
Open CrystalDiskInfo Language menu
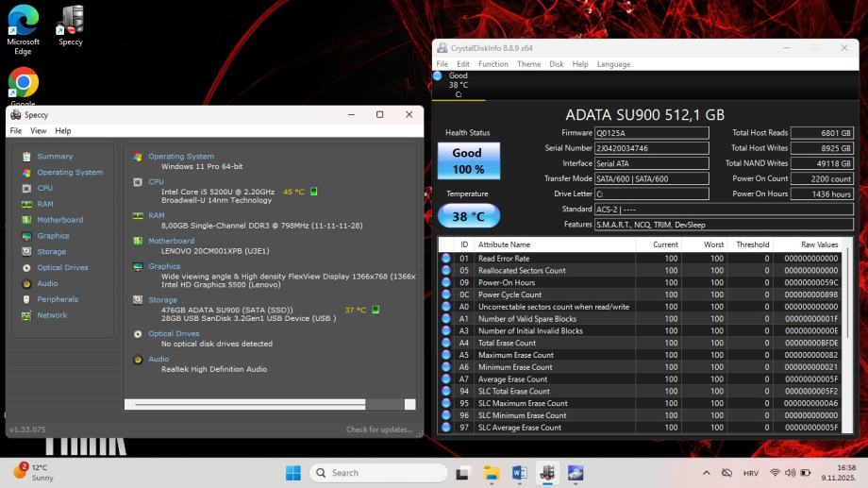(614, 64)
